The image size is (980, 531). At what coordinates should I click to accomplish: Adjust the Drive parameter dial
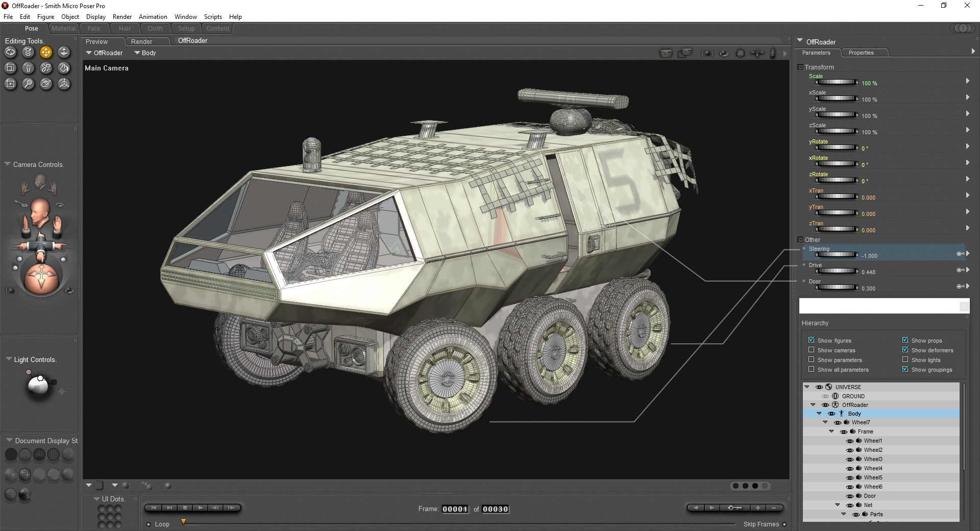tap(837, 271)
